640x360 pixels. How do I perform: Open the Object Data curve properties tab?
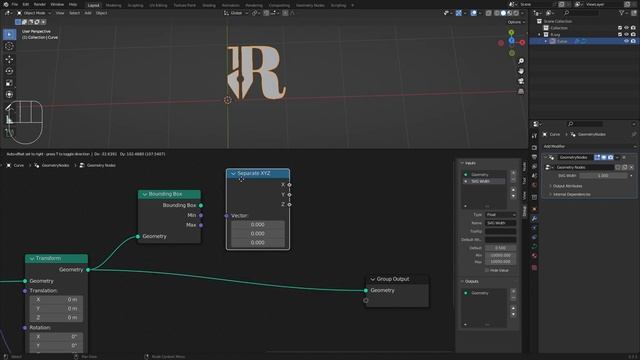534,247
